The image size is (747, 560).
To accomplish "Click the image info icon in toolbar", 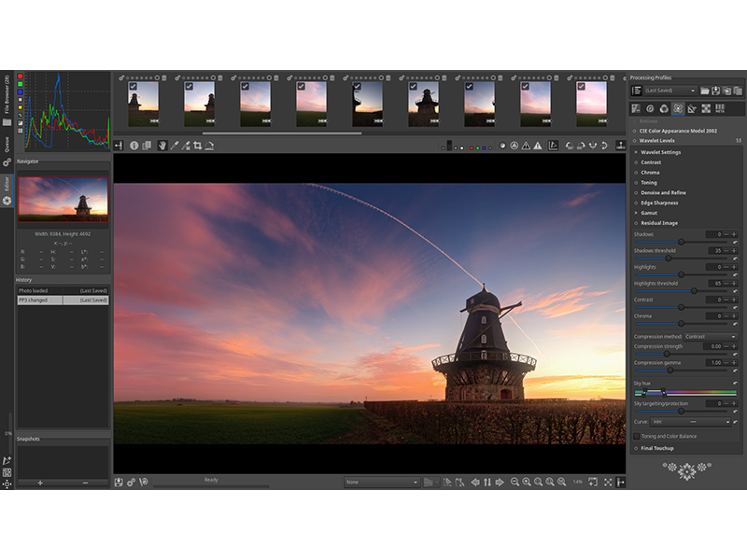I will click(x=134, y=146).
